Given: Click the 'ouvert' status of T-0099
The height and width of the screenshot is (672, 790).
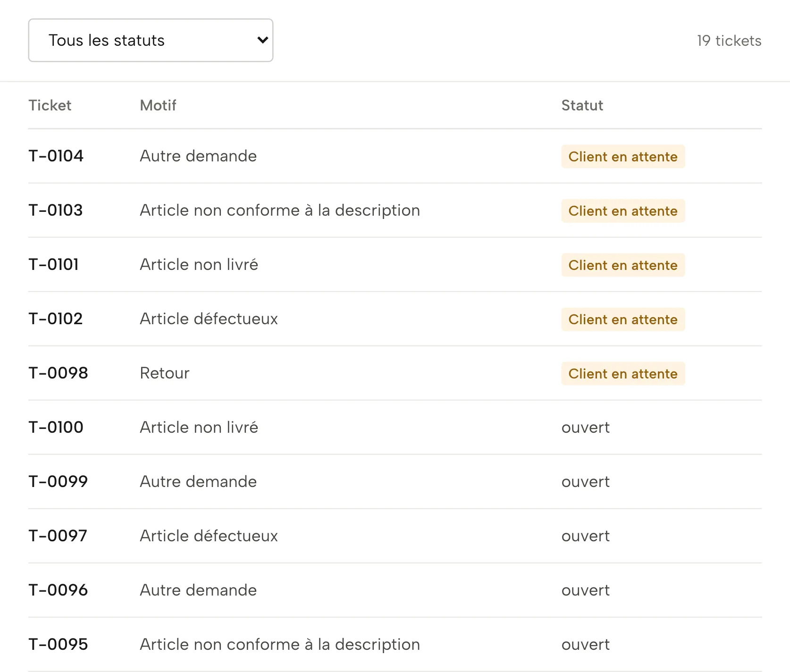Looking at the screenshot, I should click(586, 482).
